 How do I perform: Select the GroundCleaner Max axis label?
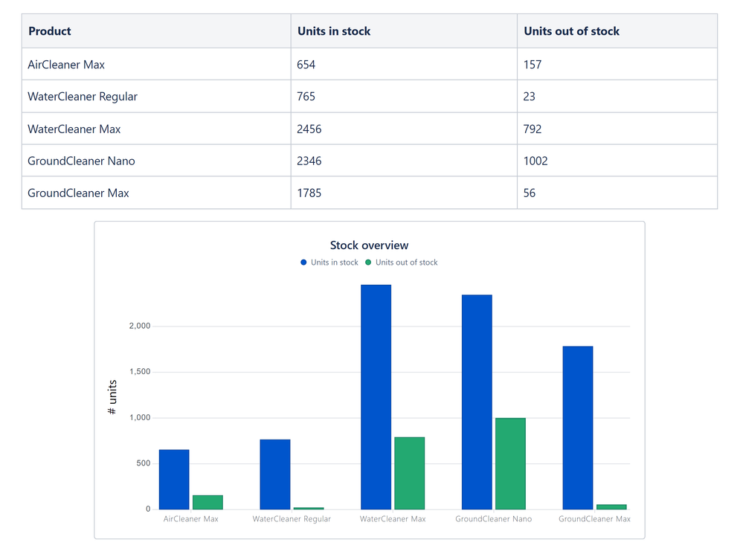click(594, 518)
